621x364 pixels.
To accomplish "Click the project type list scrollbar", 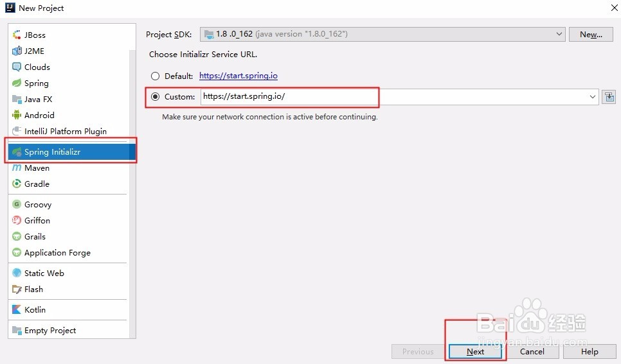I will tap(132, 194).
